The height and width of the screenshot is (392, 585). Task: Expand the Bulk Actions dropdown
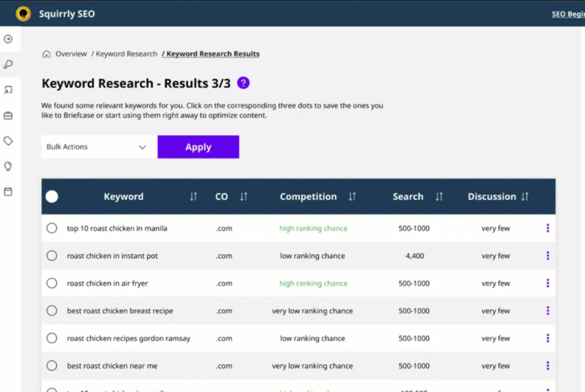click(x=99, y=147)
